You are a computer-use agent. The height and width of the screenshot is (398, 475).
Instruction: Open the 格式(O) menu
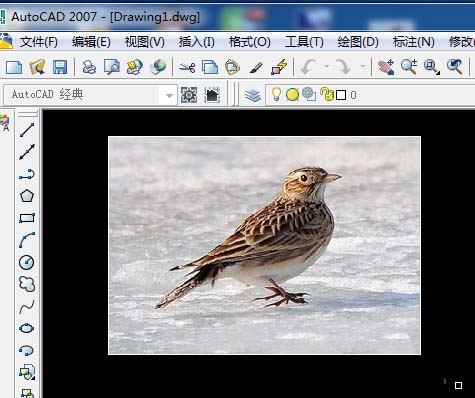[249, 42]
